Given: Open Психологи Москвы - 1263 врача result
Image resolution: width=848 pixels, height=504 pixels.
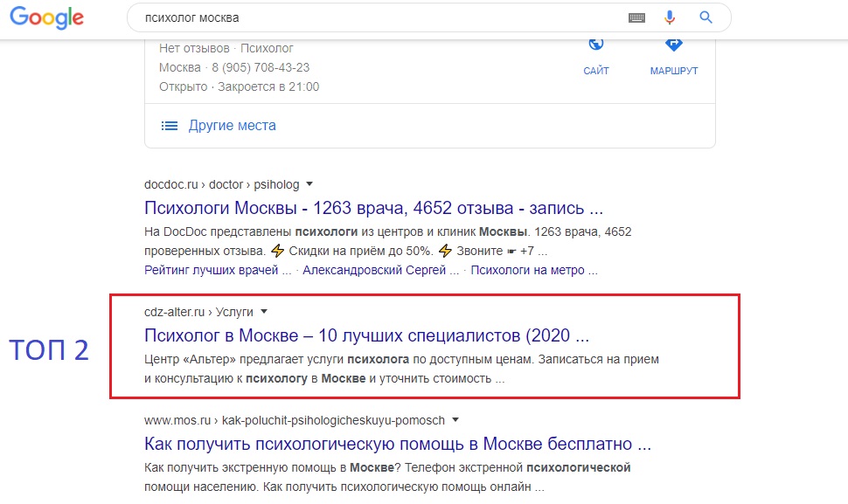Looking at the screenshot, I should [373, 208].
